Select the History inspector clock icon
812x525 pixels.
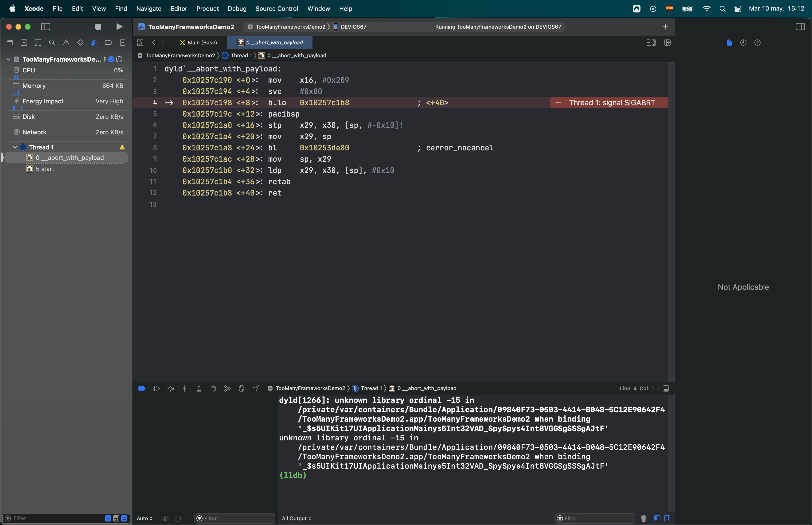[x=743, y=43]
